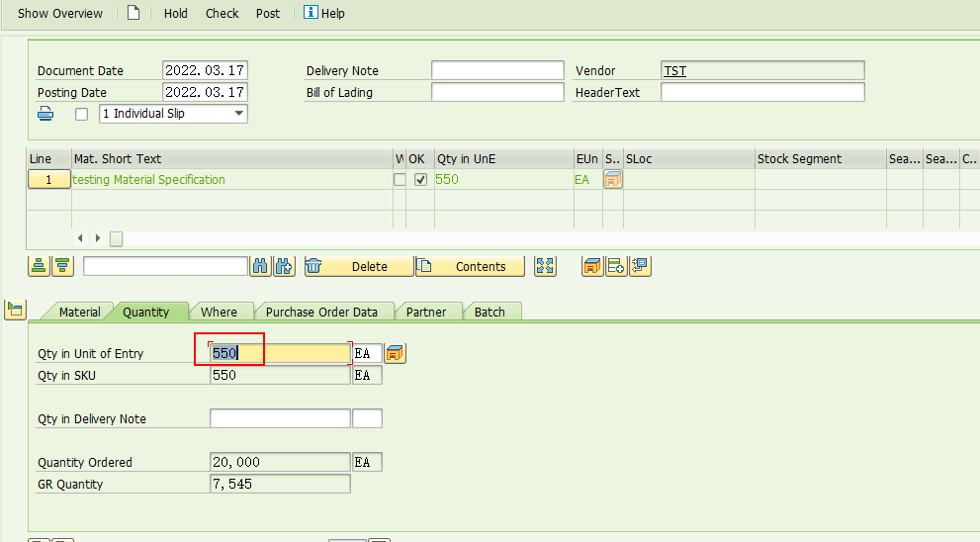Uncheck the OK checkbox in line 1
Viewport: 980px width, 542px height.
420,180
